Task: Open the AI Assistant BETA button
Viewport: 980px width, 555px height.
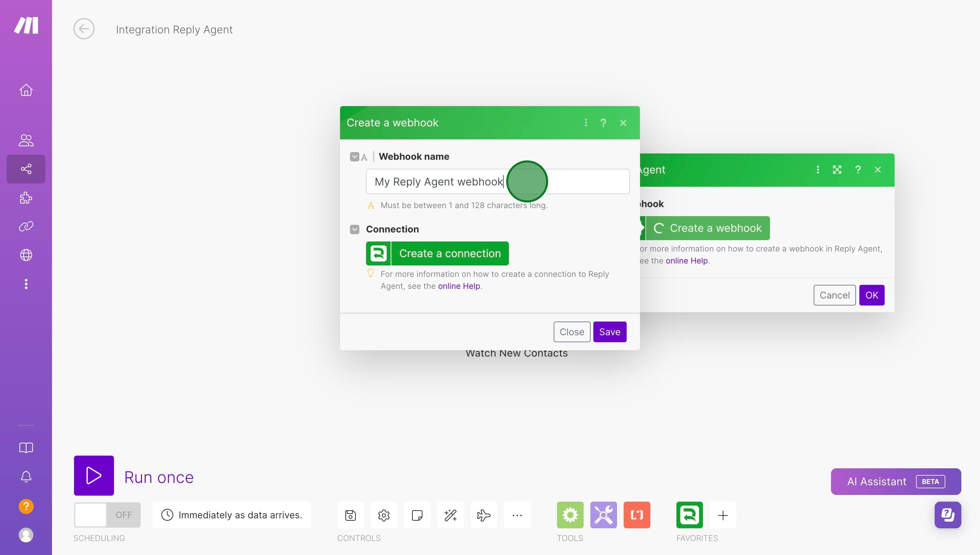Action: tap(896, 481)
